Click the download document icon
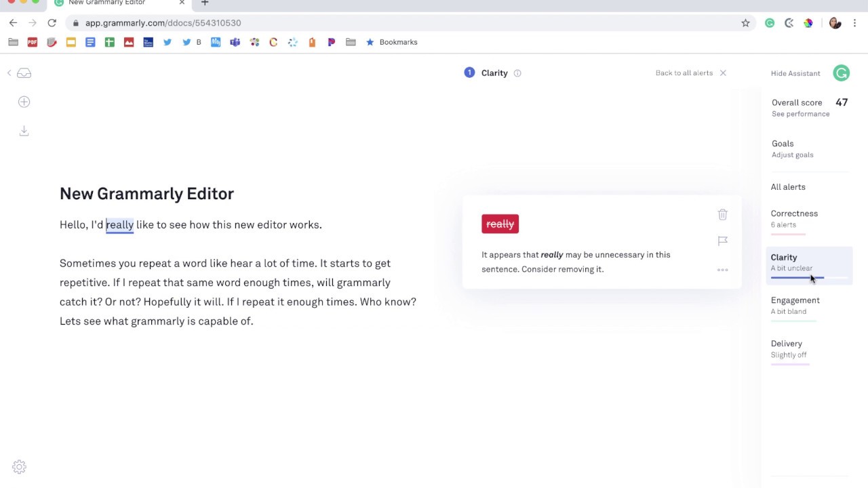Screen dimensions: 868x488 (24, 130)
